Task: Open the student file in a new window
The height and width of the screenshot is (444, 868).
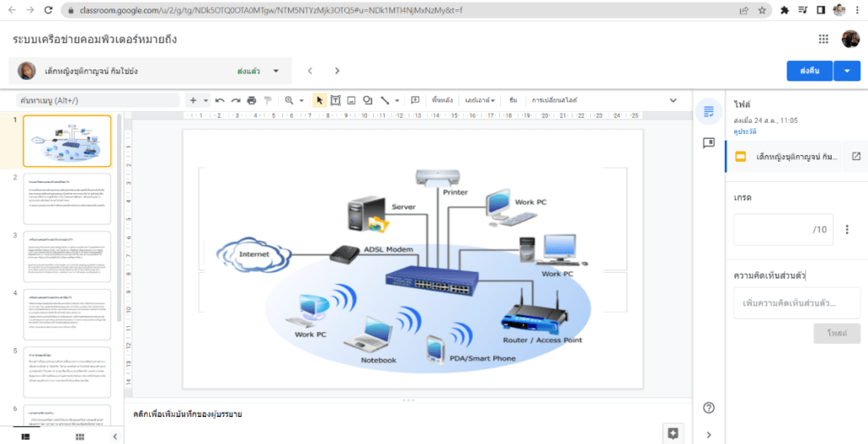Action: pos(855,157)
